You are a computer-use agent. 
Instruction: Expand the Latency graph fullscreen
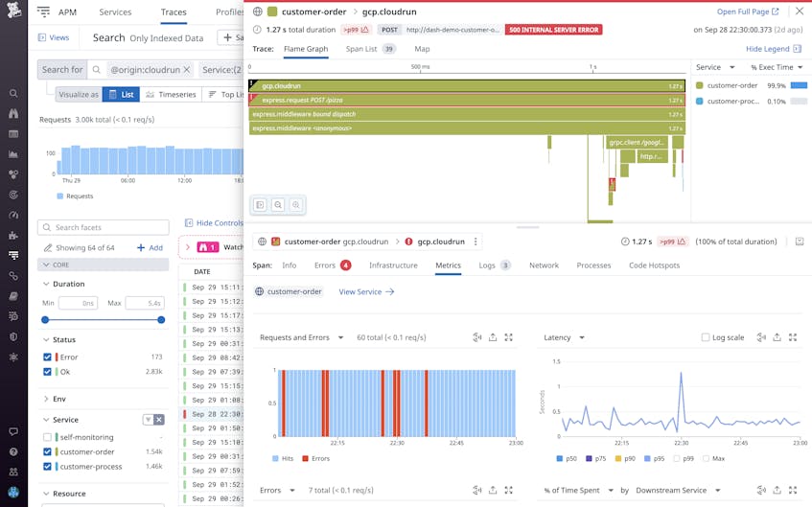793,337
